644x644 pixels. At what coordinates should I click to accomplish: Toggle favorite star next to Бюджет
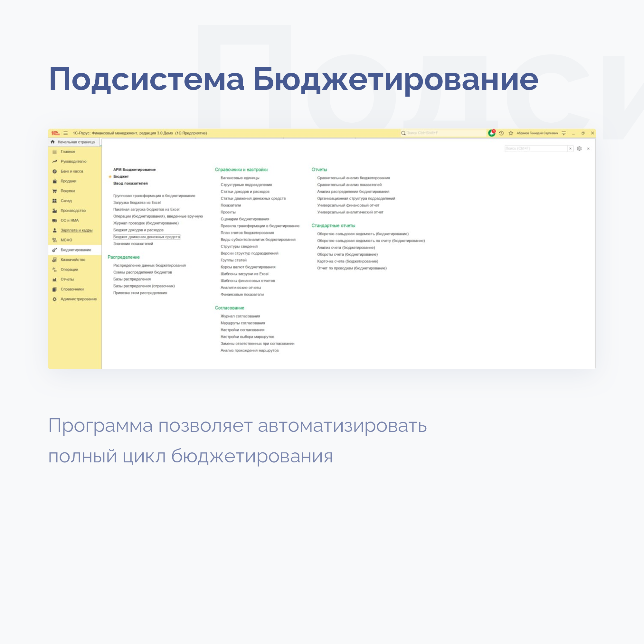click(110, 177)
